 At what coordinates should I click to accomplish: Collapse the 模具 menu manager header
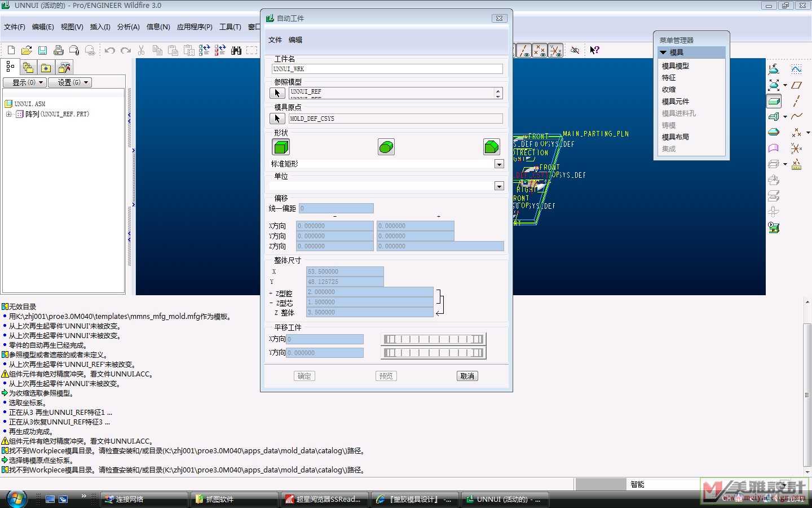coord(692,52)
